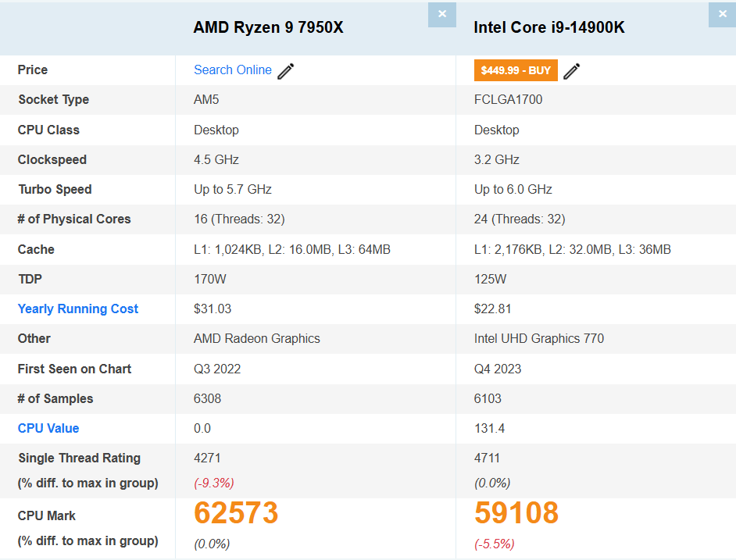Edit price pencil icon for Core i9-14900K
The width and height of the screenshot is (736, 560).
click(x=571, y=71)
